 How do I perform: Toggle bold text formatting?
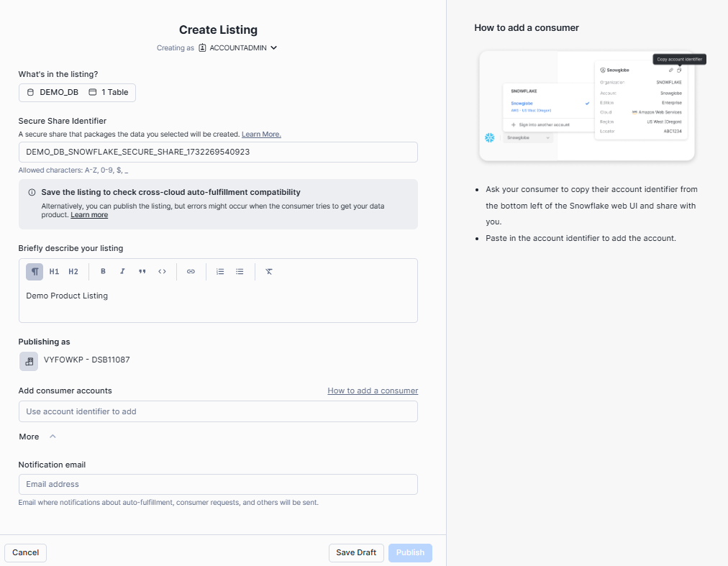tap(103, 272)
